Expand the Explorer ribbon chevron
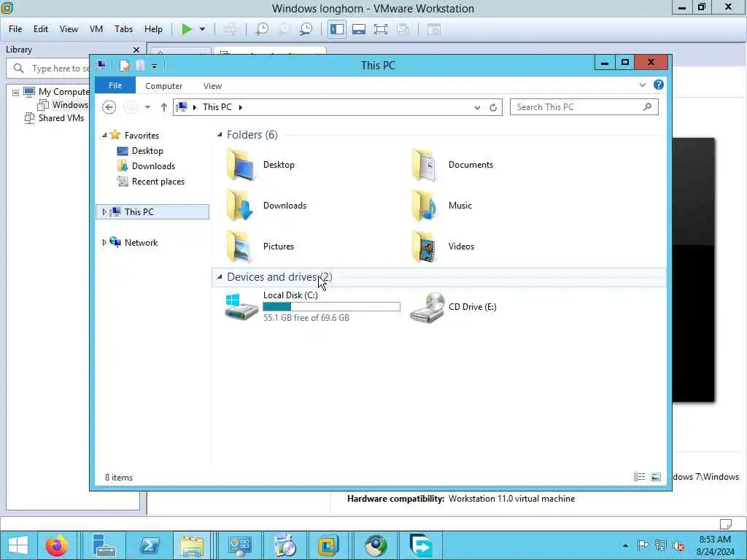The height and width of the screenshot is (560, 747). tap(643, 85)
